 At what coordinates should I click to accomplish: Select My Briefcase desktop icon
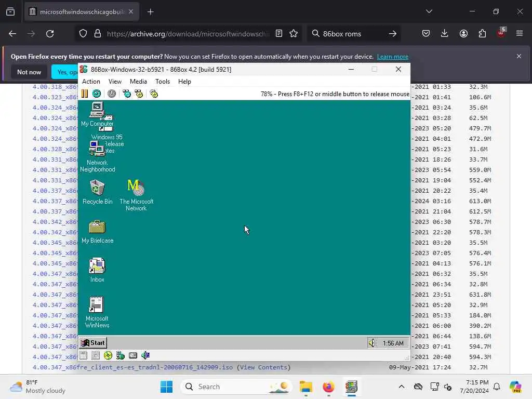tap(97, 232)
